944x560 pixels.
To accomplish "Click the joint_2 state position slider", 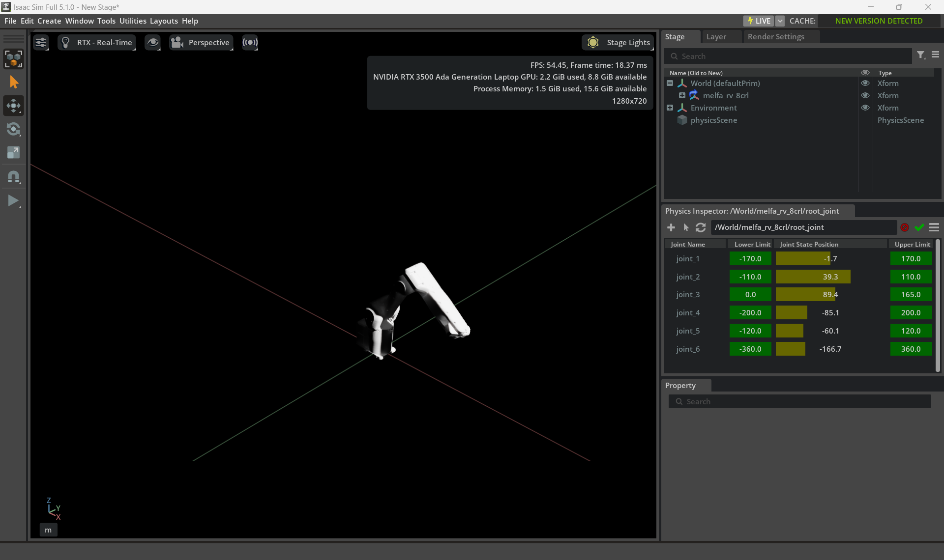I will [x=830, y=277].
